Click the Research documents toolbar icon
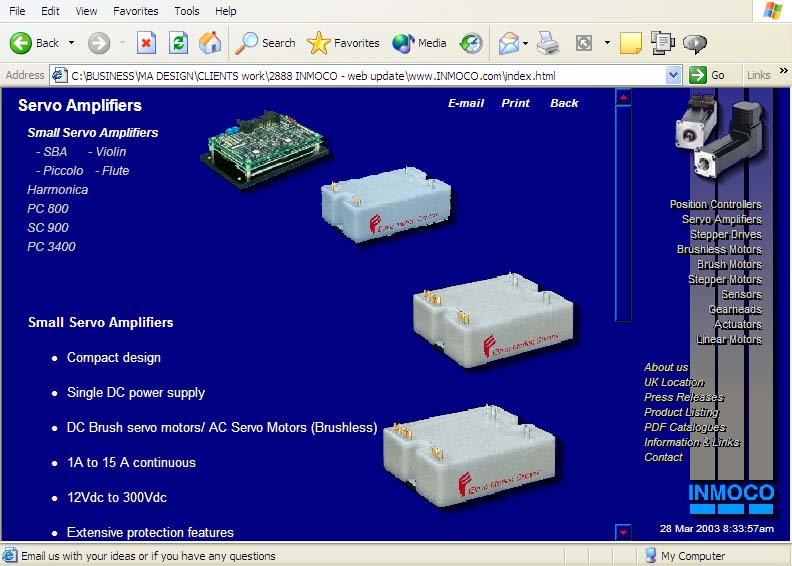 (x=662, y=43)
